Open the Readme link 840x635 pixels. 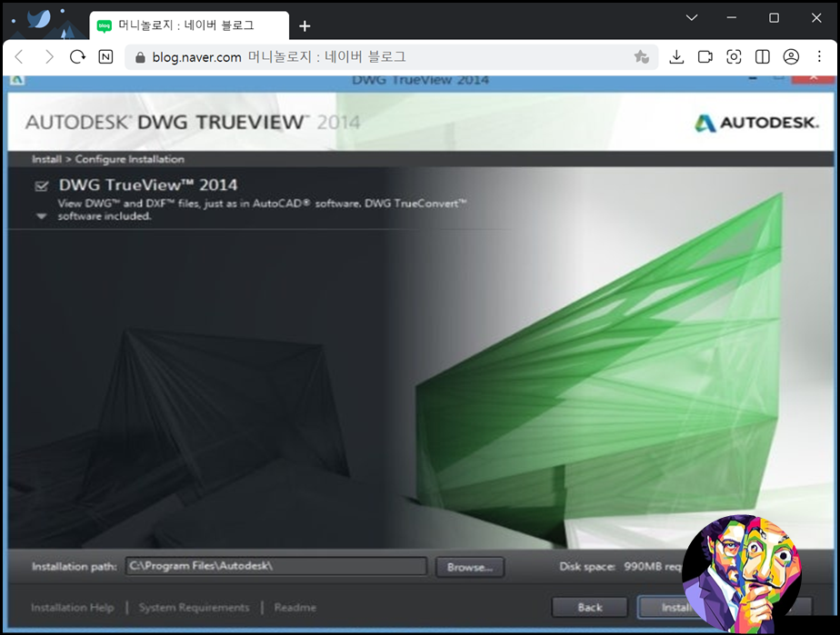[295, 607]
